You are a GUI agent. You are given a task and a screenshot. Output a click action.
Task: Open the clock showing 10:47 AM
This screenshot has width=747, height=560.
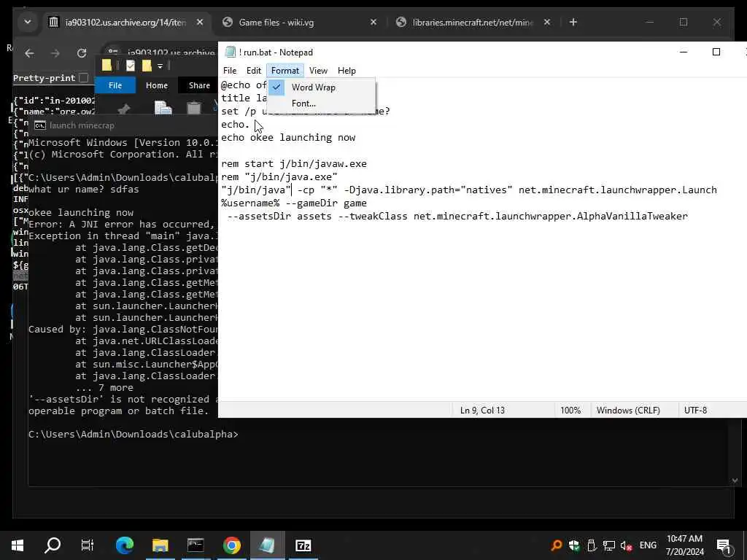point(684,545)
